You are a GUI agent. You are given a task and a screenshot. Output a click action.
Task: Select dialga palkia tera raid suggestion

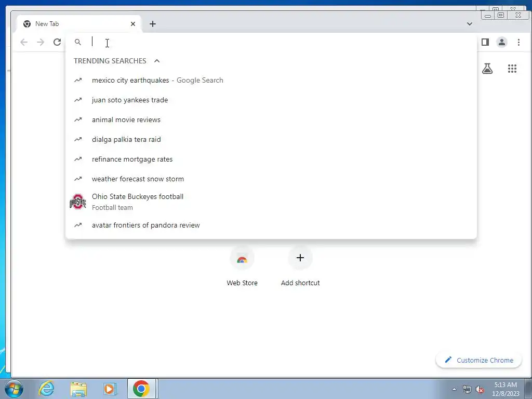pyautogui.click(x=271, y=139)
